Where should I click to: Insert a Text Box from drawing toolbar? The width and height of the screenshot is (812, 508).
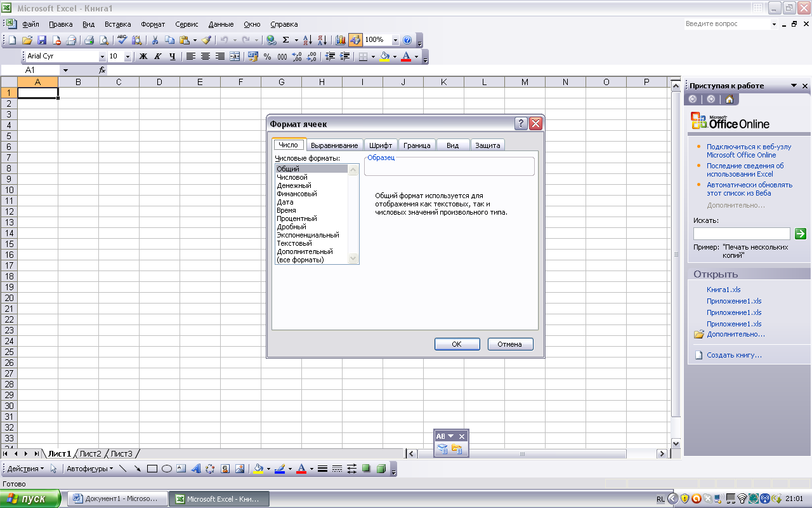click(x=181, y=469)
